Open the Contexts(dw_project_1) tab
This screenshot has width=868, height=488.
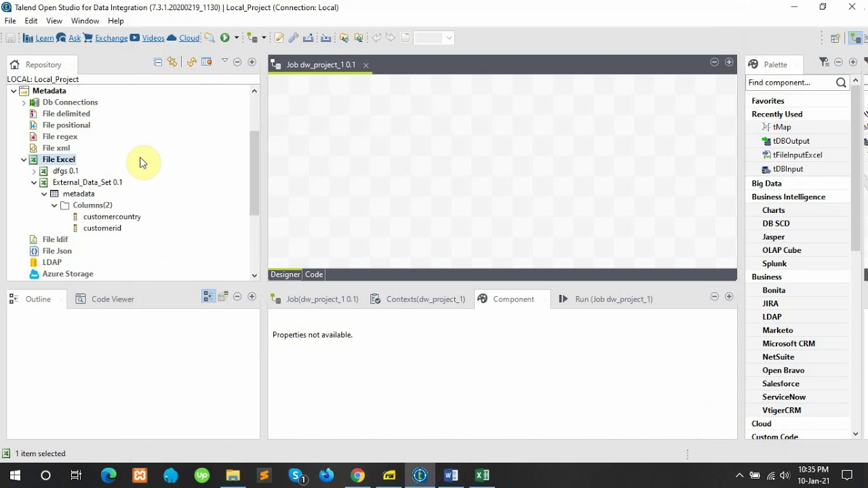pyautogui.click(x=418, y=299)
